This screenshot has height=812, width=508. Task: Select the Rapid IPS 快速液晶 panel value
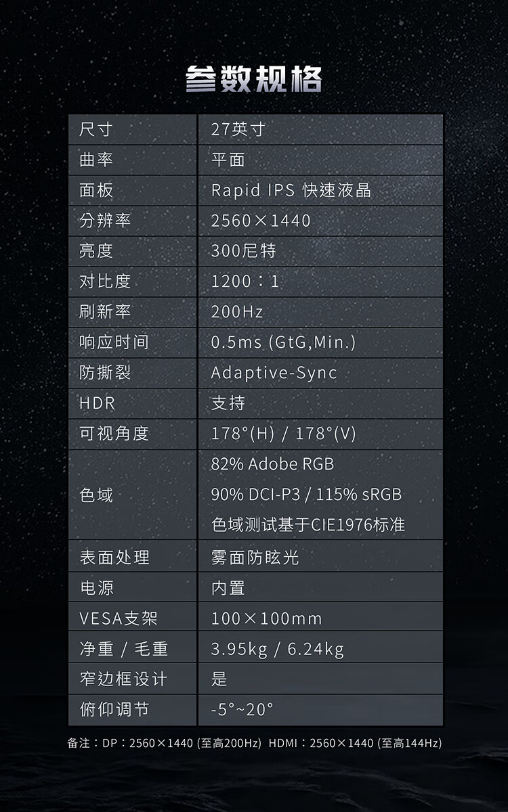(x=291, y=190)
